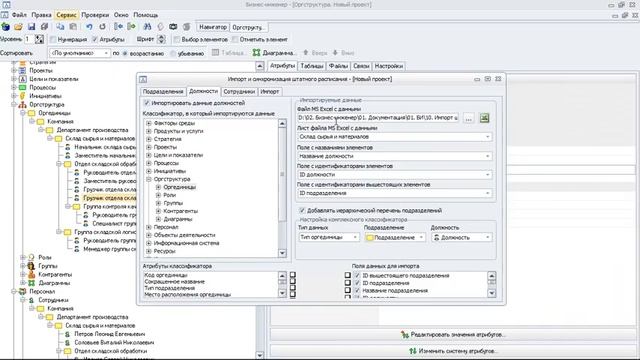The image size is (640, 360).
Task: Click the copy icon in main toolbar
Action: (60, 27)
